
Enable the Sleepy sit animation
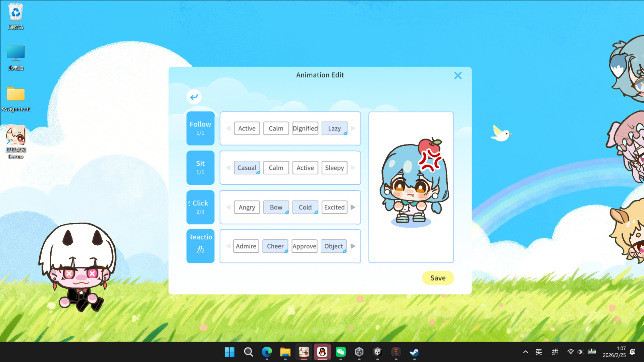[x=334, y=168]
